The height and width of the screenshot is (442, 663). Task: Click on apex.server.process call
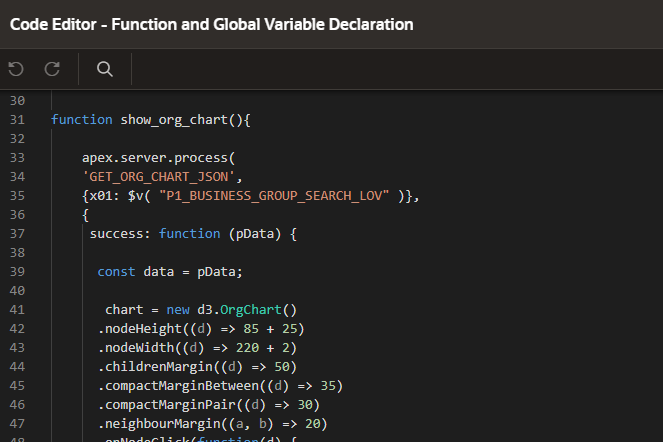click(x=157, y=158)
